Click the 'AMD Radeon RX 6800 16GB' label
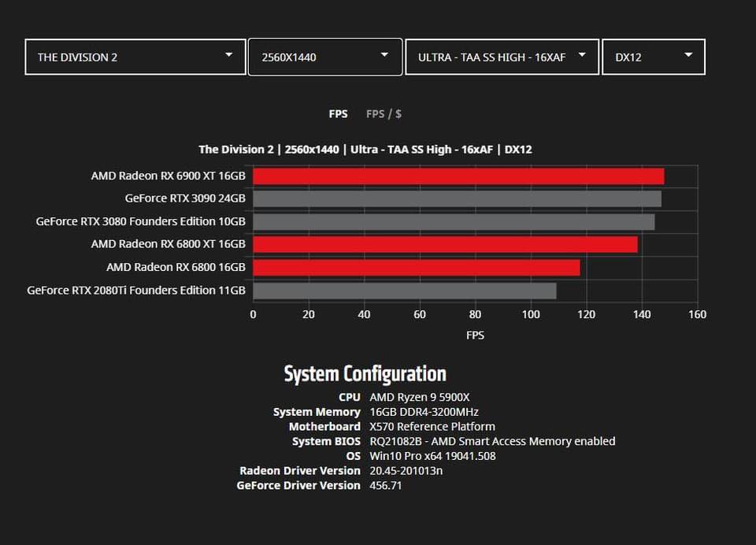Screen dimensions: 756x545 pyautogui.click(x=176, y=267)
